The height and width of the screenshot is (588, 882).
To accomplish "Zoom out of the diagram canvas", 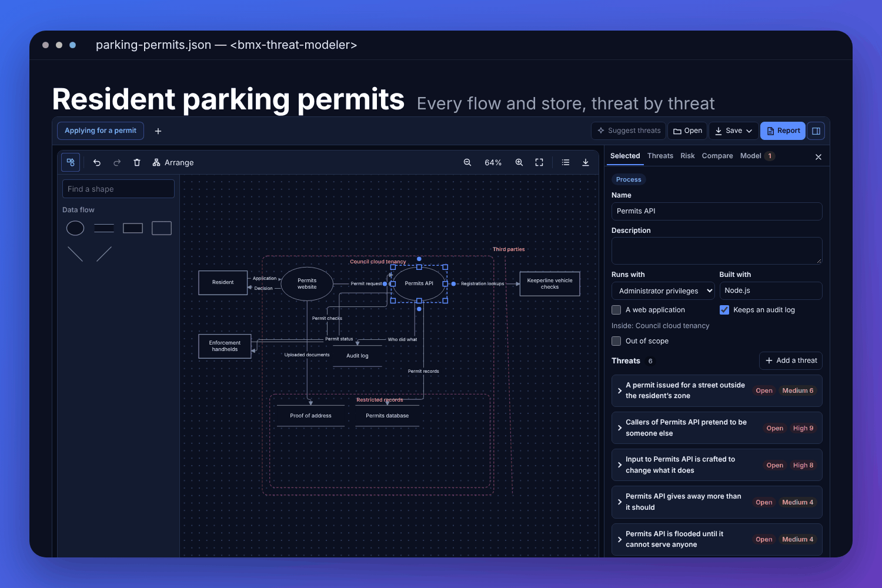I will tap(467, 163).
